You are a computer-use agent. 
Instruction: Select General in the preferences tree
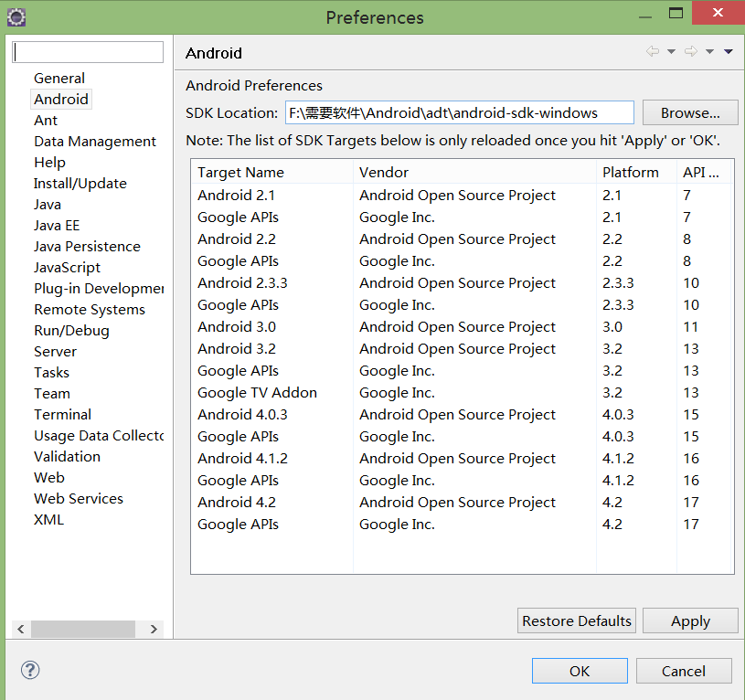[x=59, y=78]
